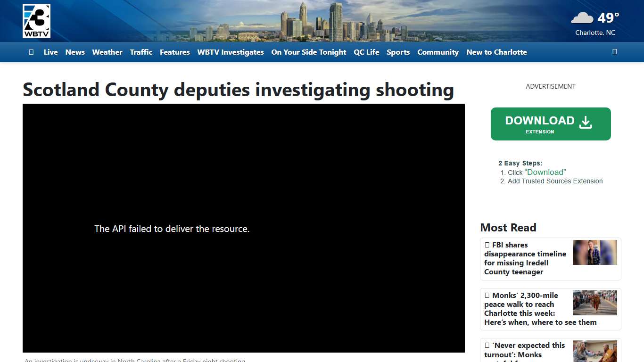Go to the Sports section
This screenshot has width=644, height=362.
tap(398, 52)
